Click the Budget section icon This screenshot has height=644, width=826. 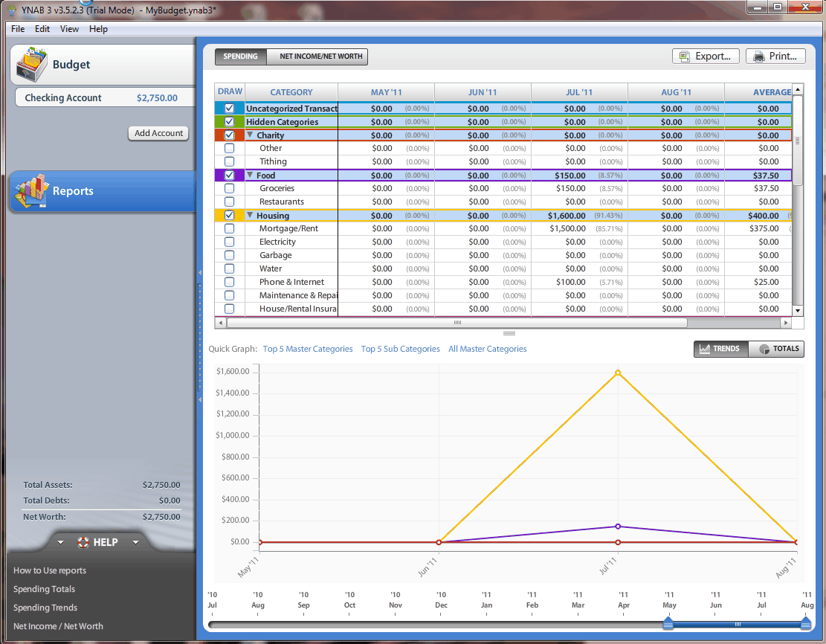pos(31,64)
